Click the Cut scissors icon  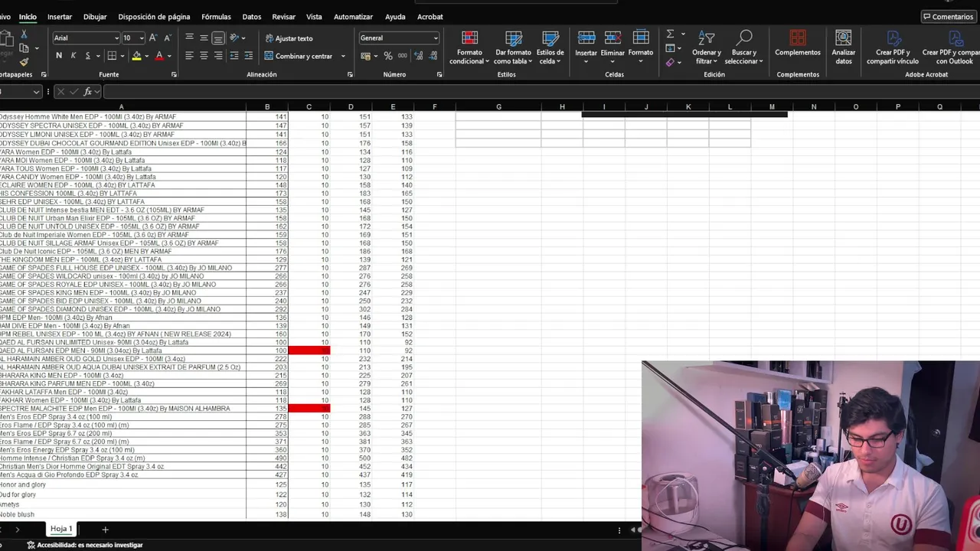coord(24,34)
